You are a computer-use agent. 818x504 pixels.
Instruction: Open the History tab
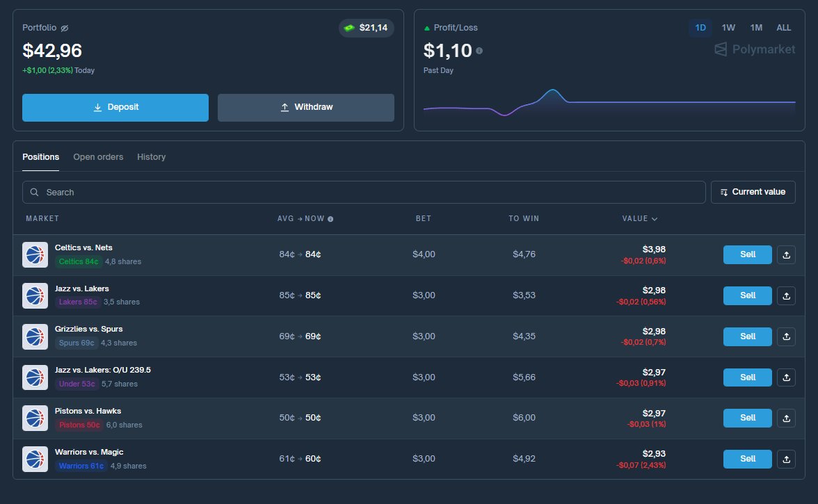coord(152,156)
